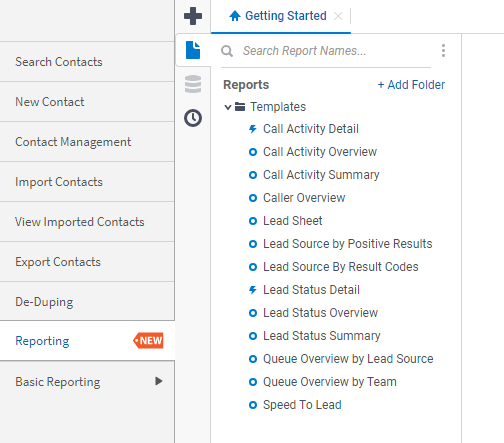Click the Templates folder icon
This screenshot has width=504, height=443.
click(x=240, y=107)
